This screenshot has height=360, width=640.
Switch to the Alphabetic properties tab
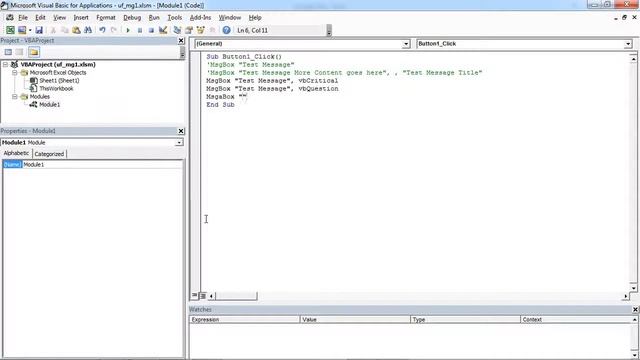click(x=16, y=153)
